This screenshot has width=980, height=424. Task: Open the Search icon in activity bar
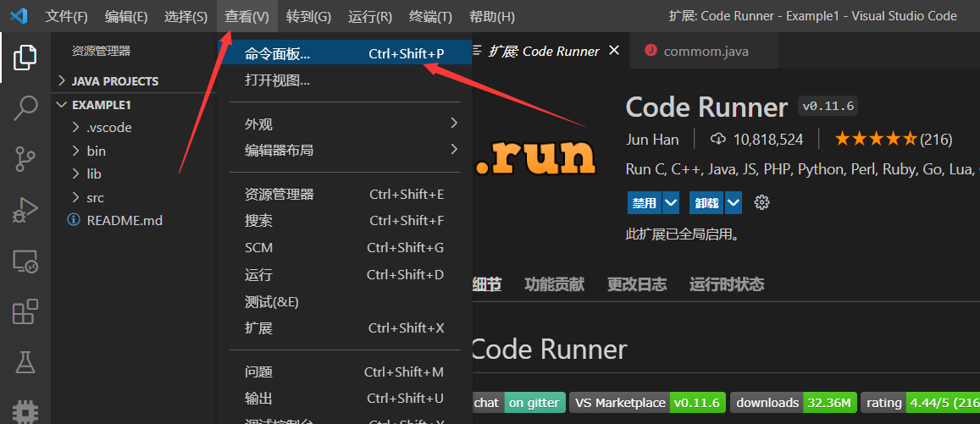point(25,107)
